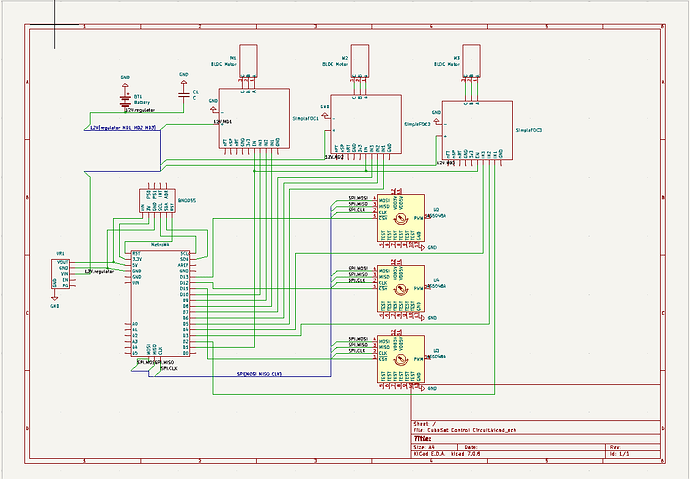Screen dimensions: 690x479
Task: Click the SPI.CLK label below MetroM4
Action: [169, 368]
